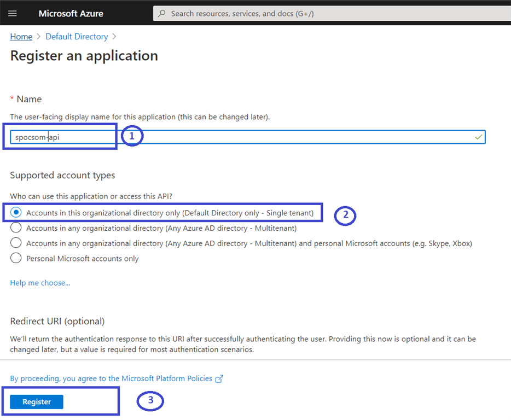The image size is (511, 420).
Task: Open the Default Directory breadcrumb
Action: 77,36
